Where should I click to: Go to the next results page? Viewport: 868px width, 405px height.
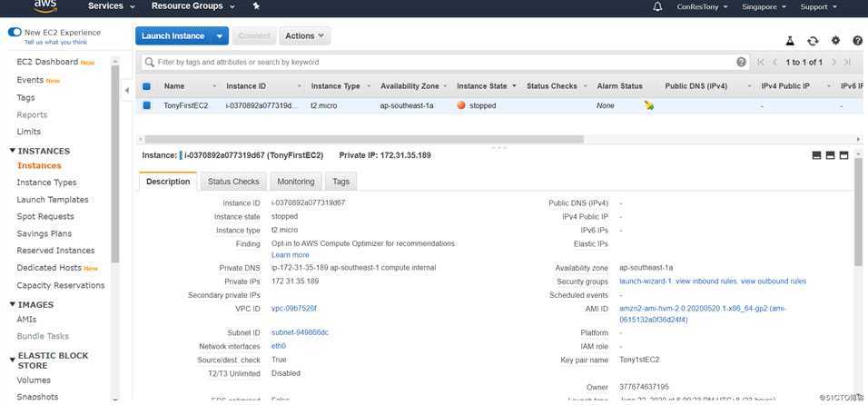[x=833, y=62]
